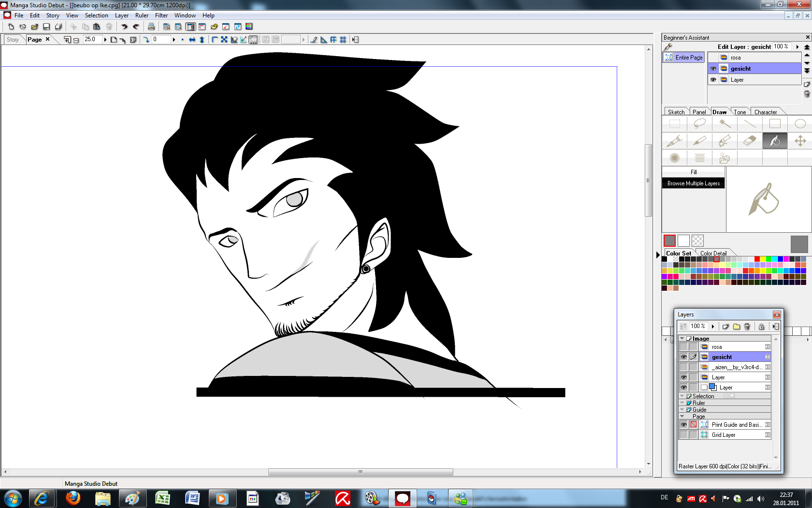Select the Marker tool
812x508 pixels.
[699, 141]
